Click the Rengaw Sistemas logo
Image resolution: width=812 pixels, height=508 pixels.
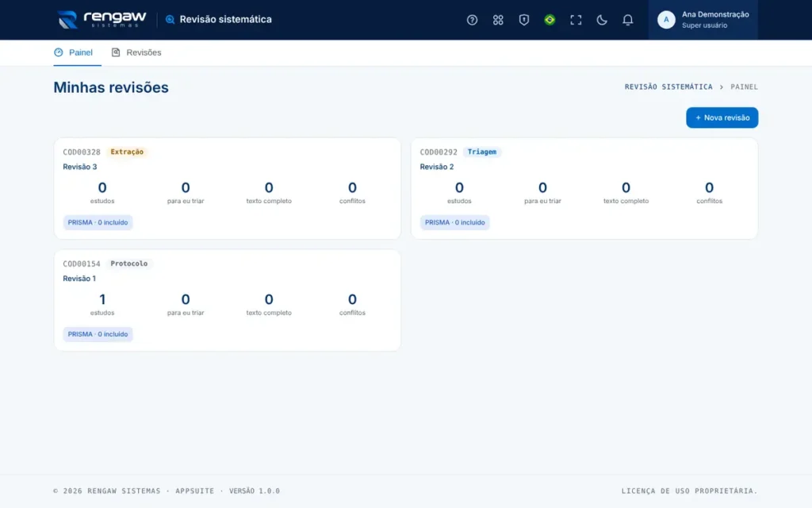point(102,19)
